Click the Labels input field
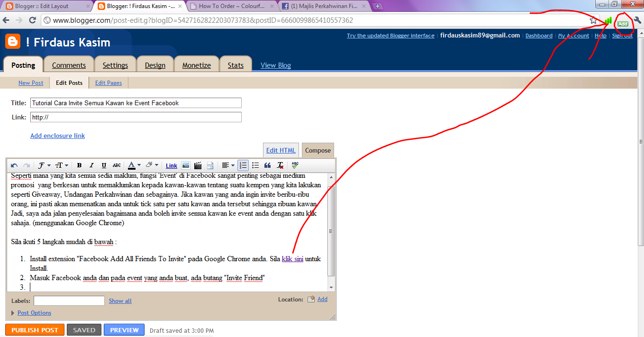The width and height of the screenshot is (644, 337). [x=69, y=301]
